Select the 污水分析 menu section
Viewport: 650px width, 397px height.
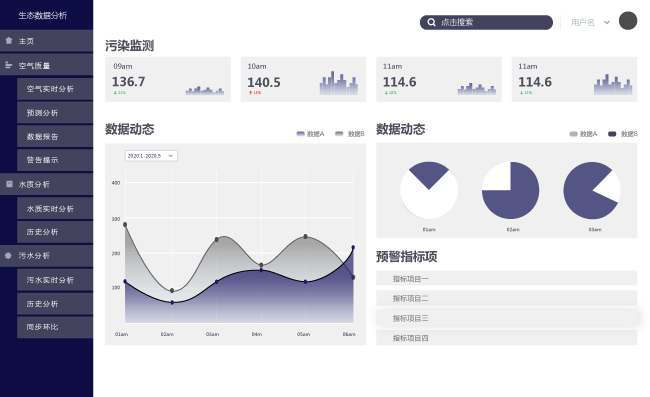pyautogui.click(x=46, y=256)
